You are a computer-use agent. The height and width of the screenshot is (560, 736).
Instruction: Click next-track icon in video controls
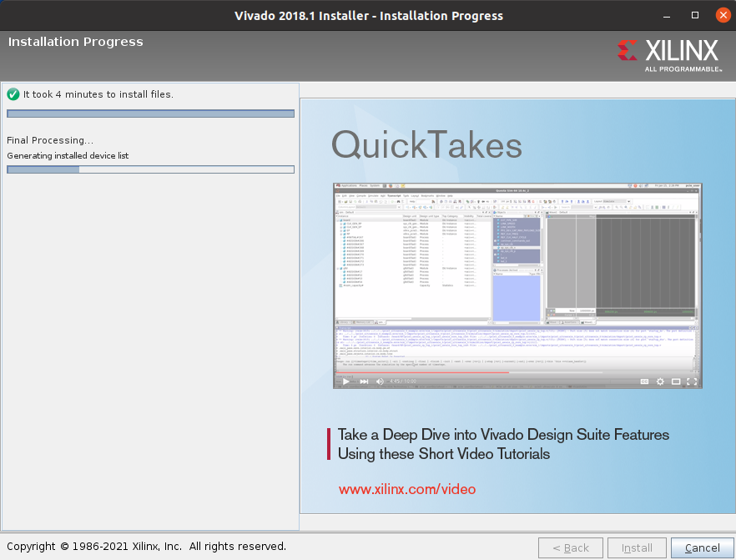pyautogui.click(x=364, y=381)
